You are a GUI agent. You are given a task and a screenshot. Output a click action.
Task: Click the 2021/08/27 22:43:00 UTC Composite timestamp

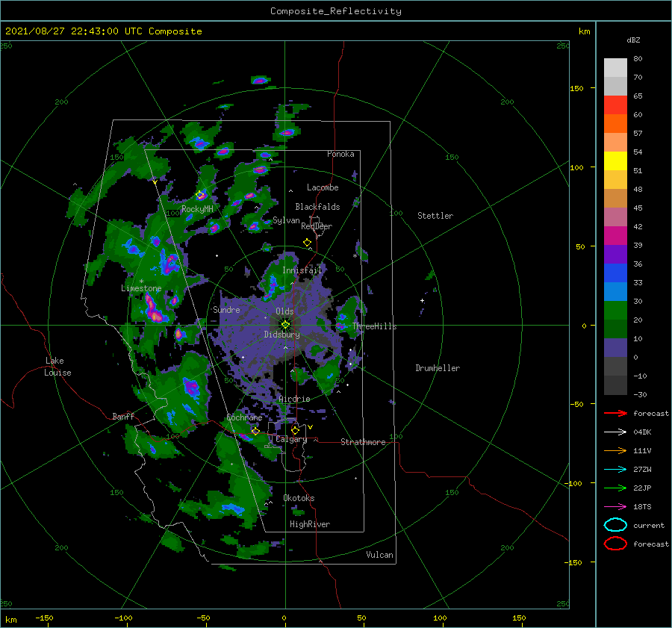[x=103, y=31]
